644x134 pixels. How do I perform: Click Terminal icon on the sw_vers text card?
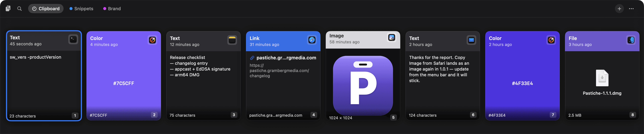pos(73,39)
